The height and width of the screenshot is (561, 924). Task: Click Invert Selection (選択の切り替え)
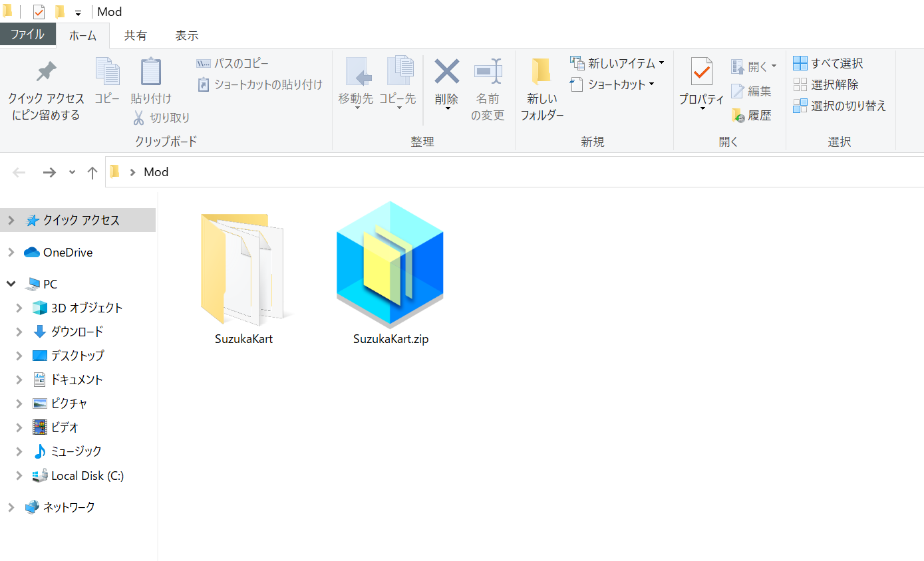pos(840,106)
